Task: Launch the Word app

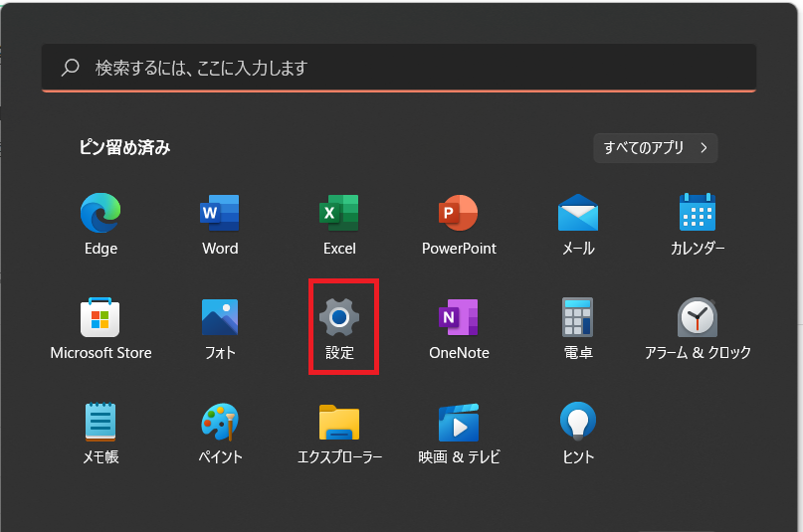Action: click(220, 224)
